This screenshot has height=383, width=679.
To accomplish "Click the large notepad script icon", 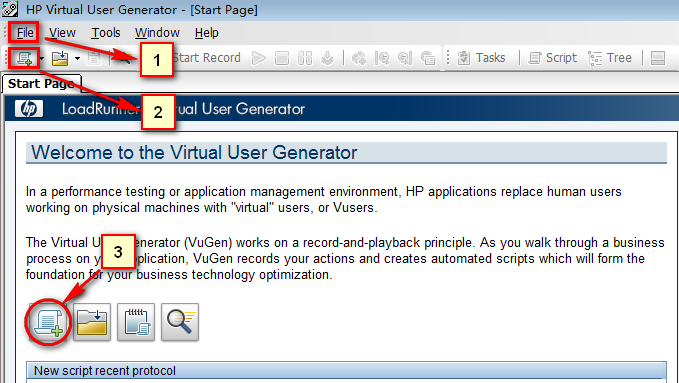I will tap(136, 322).
